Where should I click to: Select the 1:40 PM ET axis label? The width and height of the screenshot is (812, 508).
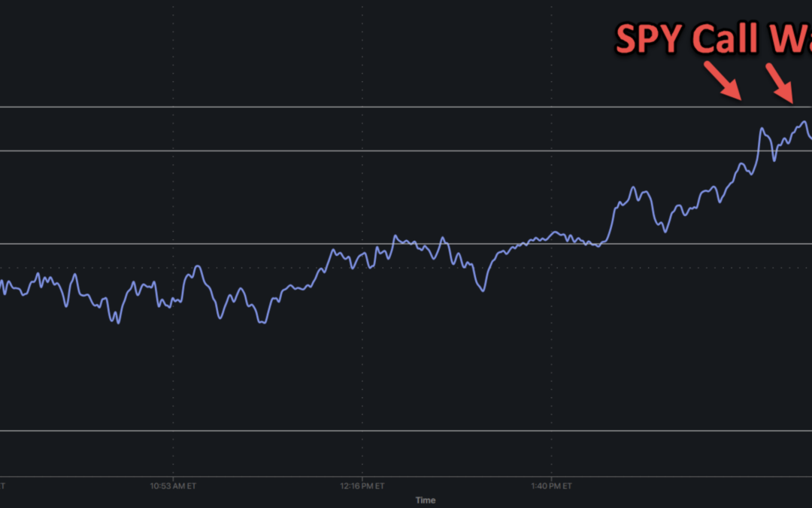[551, 486]
